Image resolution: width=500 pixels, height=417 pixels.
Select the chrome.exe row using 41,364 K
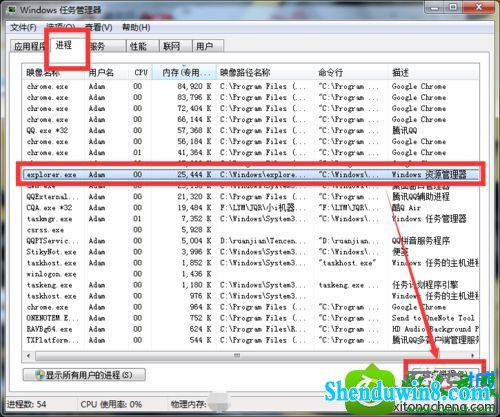pos(251,152)
